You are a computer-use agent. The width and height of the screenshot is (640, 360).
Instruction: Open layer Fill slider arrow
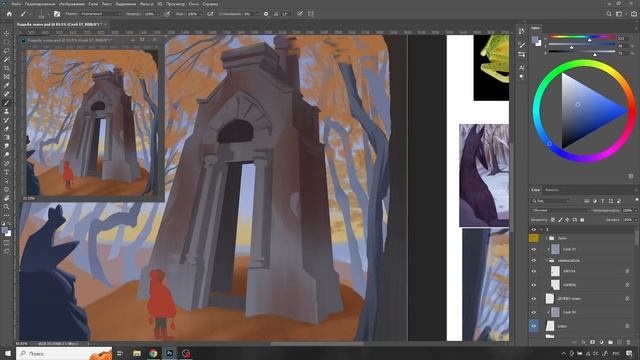click(636, 220)
